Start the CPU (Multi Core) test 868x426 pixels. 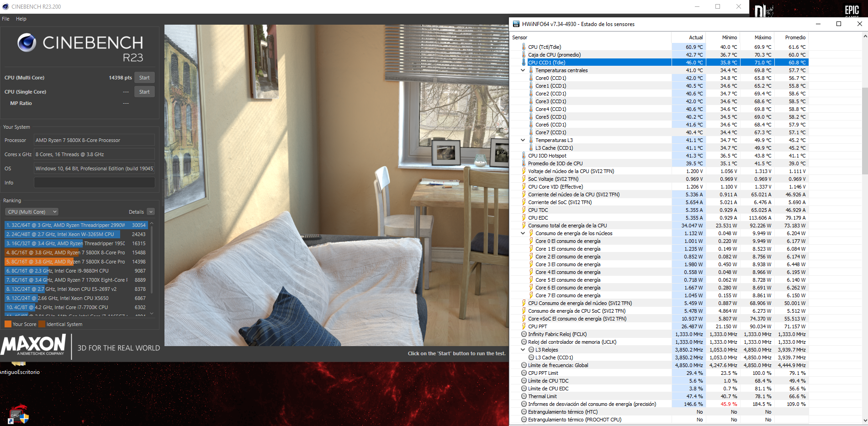coord(144,78)
